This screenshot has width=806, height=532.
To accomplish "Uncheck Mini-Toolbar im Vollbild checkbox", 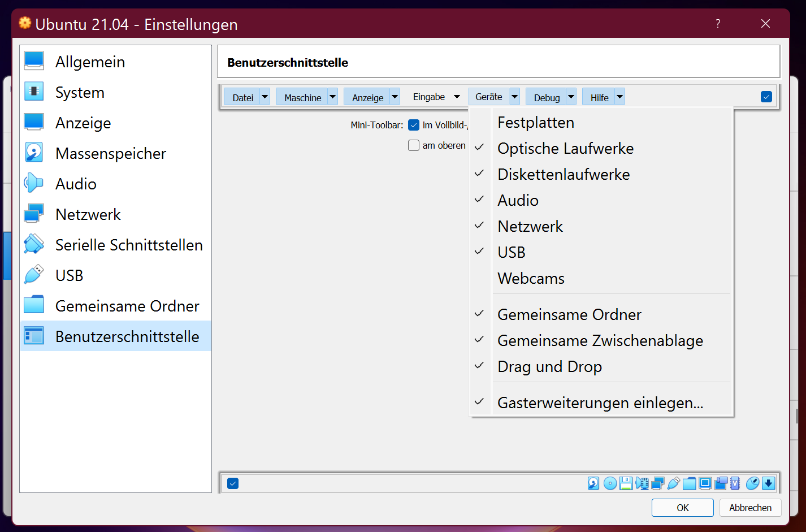I will 414,125.
